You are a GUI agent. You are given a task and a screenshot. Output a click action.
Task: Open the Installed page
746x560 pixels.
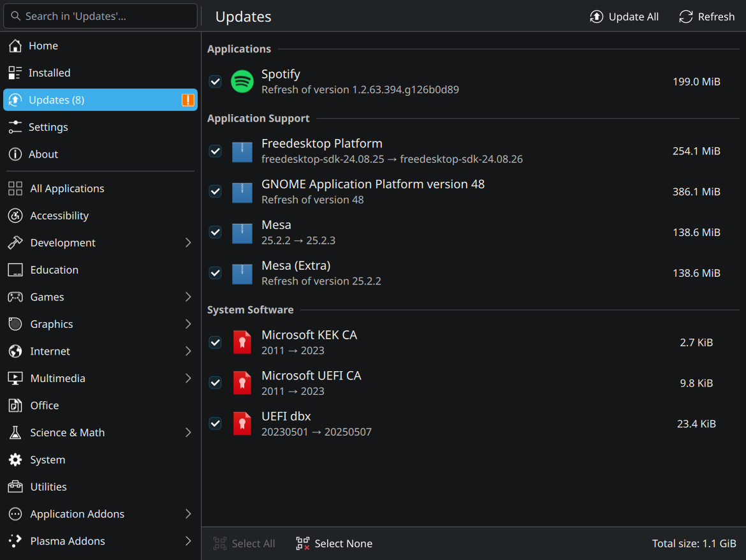click(100, 73)
